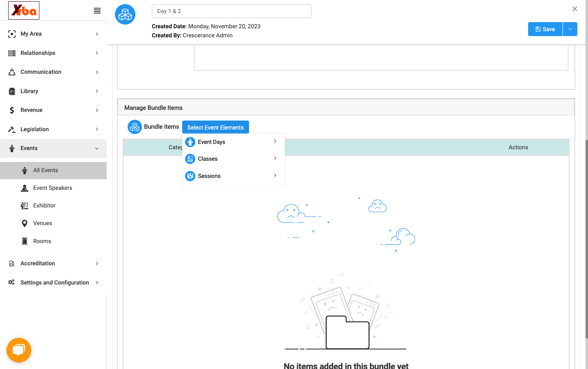Click the Event Days round icon
588x369 pixels.
point(190,142)
